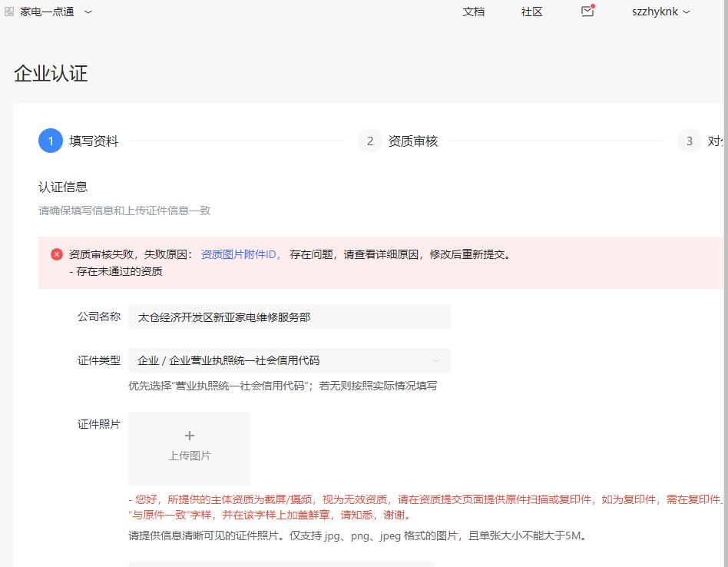Click the 家电一点通 application name
The image size is (728, 567).
[47, 12]
